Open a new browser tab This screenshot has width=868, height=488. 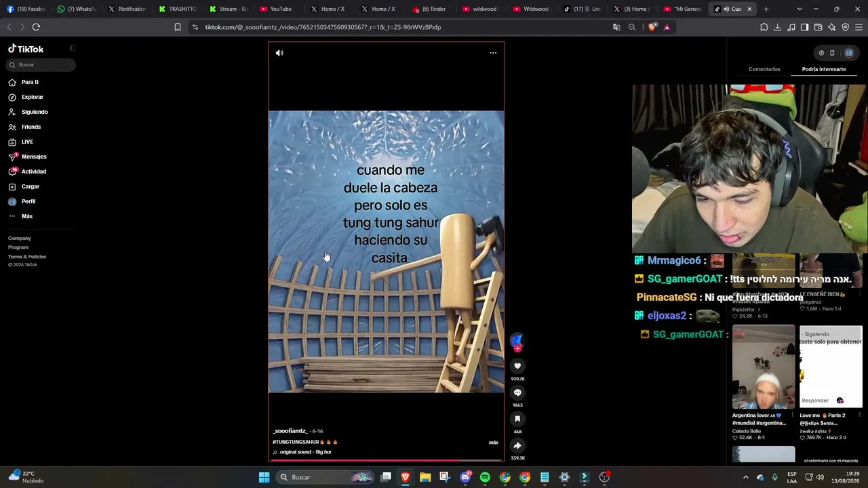point(766,9)
